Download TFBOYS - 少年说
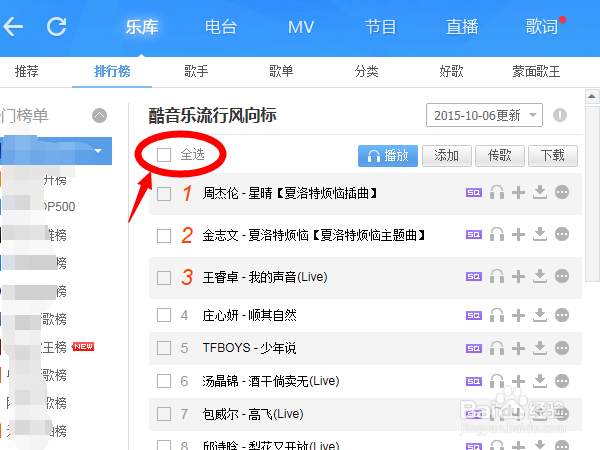The width and height of the screenshot is (600, 450). tap(540, 348)
